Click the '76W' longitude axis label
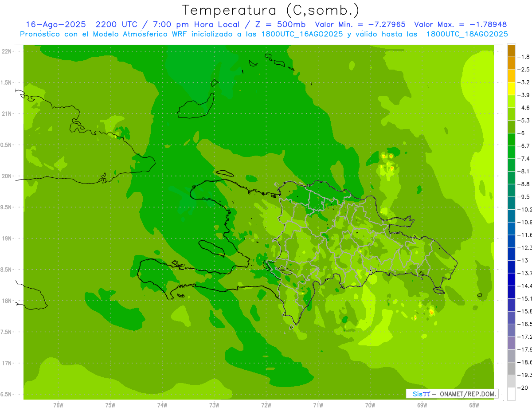This screenshot has height=411, width=532. [x=58, y=405]
